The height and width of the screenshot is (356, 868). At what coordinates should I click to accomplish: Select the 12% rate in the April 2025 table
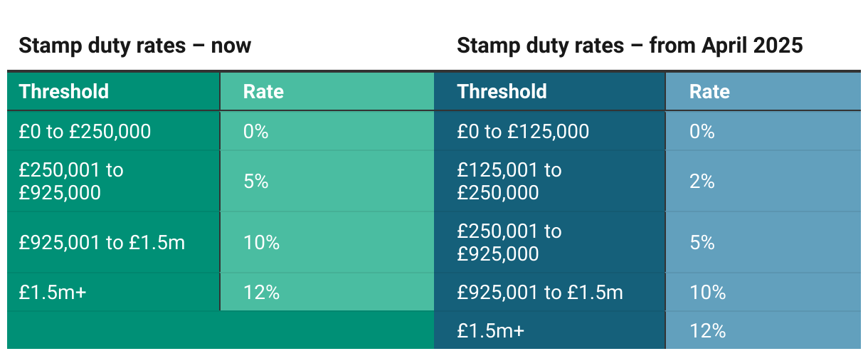pyautogui.click(x=707, y=330)
